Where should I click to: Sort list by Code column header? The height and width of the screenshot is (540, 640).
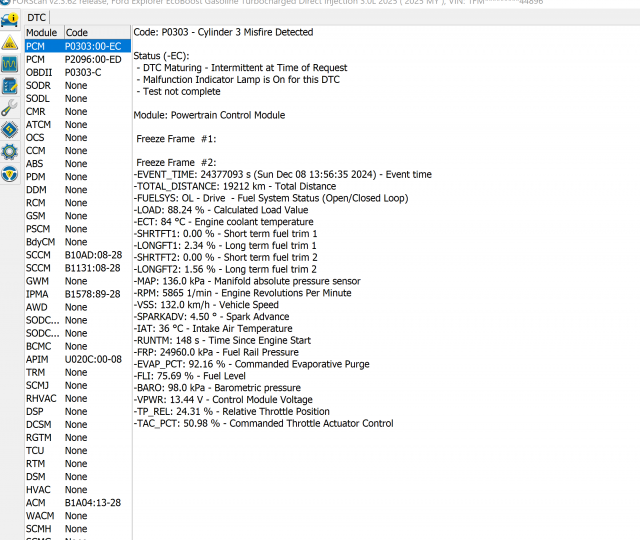click(x=77, y=33)
